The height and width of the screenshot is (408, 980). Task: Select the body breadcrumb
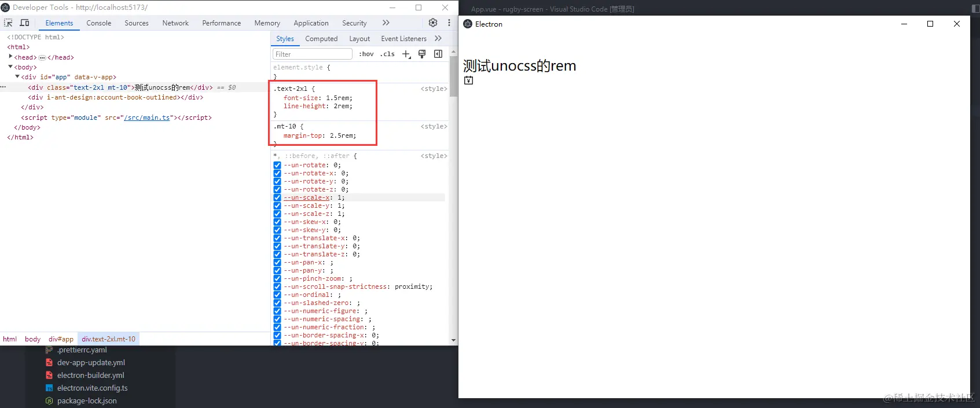33,339
